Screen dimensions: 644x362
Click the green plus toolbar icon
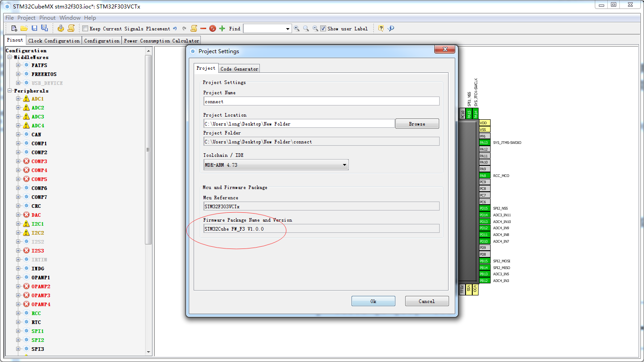[222, 29]
